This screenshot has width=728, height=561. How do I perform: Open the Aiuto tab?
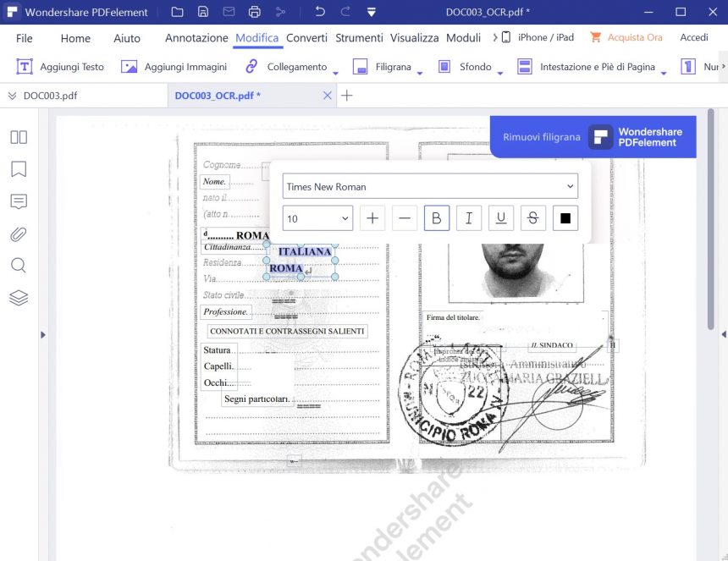[127, 38]
